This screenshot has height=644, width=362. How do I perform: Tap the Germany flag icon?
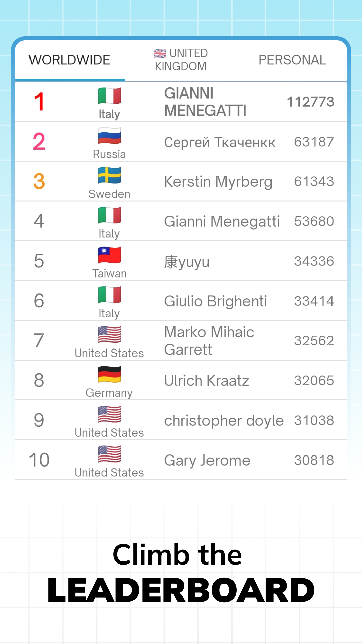(109, 375)
